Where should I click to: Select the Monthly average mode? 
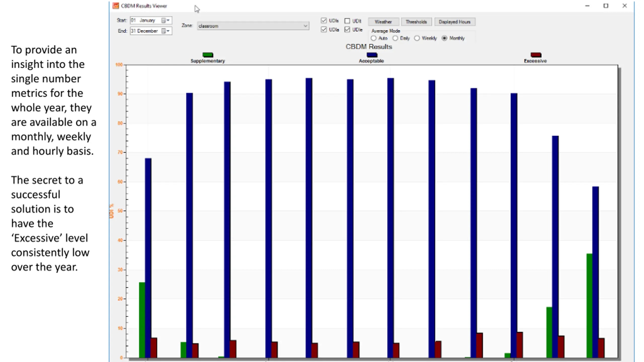(445, 38)
